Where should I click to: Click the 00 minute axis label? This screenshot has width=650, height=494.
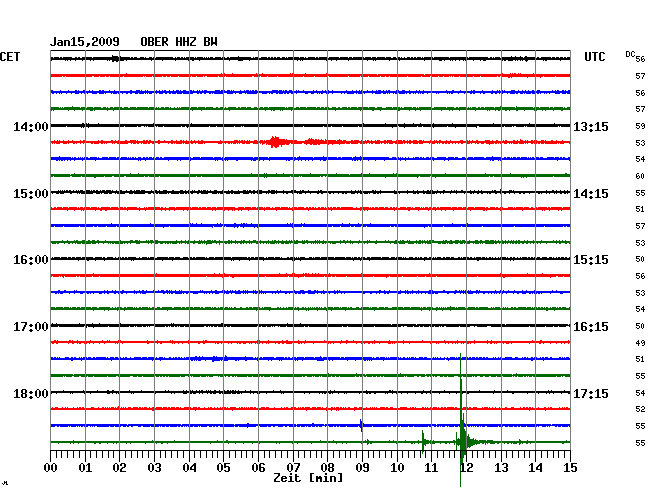[51, 467]
